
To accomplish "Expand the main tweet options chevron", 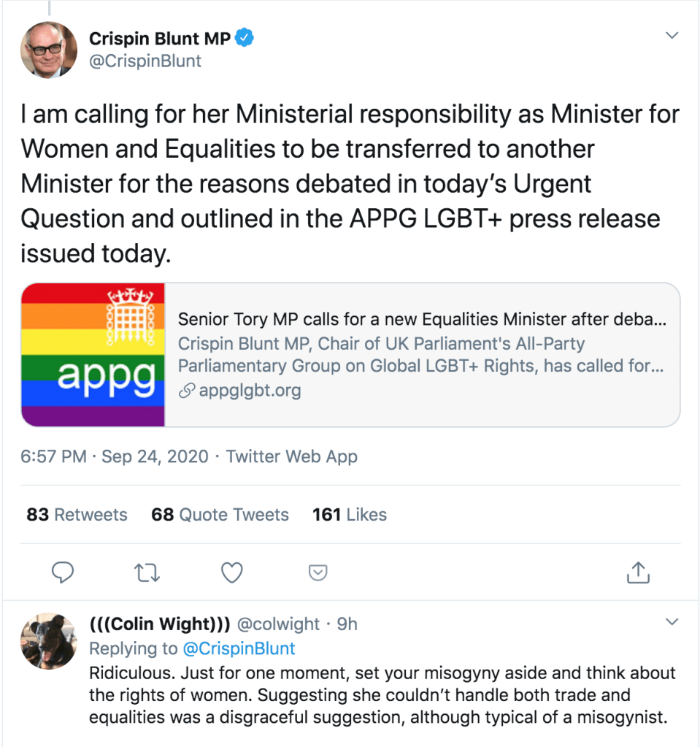I will pos(672,36).
